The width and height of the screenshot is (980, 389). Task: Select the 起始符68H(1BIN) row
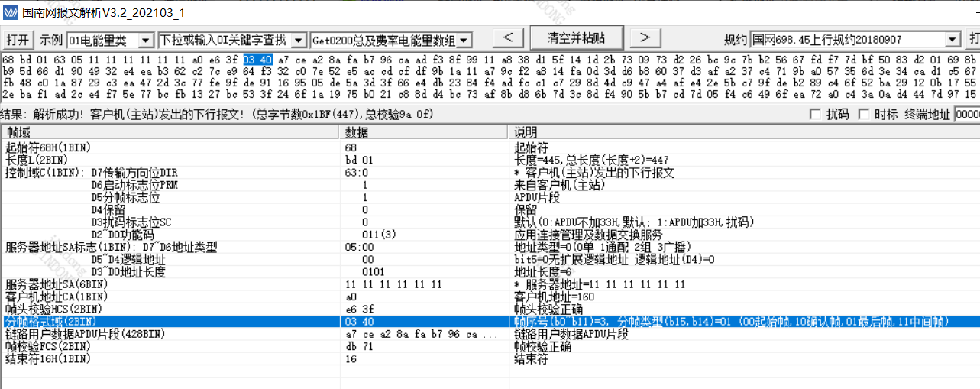[x=489, y=147]
